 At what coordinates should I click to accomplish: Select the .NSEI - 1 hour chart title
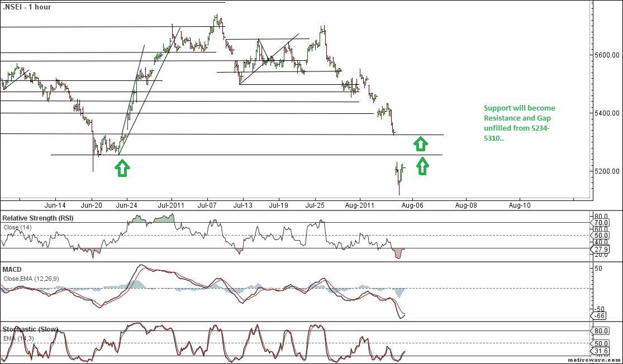27,7
